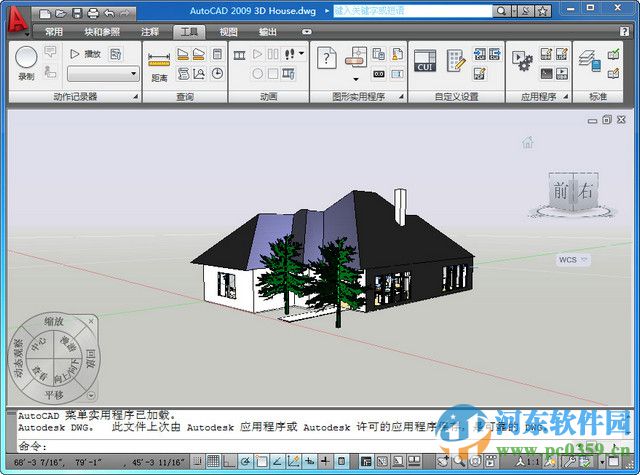Viewport: 640px width, 475px height.
Task: Click the Open file icon in quick access toolbar
Action: coord(61,13)
